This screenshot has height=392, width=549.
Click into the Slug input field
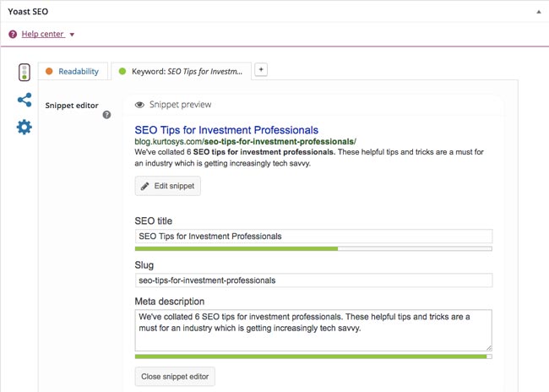coord(313,280)
